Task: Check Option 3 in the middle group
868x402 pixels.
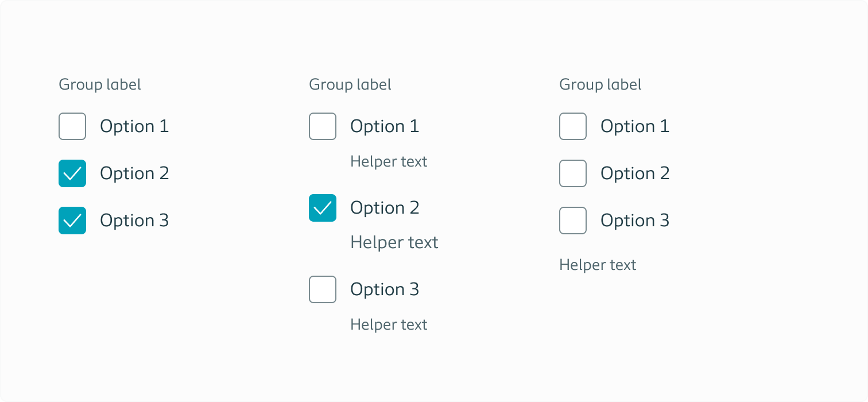Action: tap(322, 289)
